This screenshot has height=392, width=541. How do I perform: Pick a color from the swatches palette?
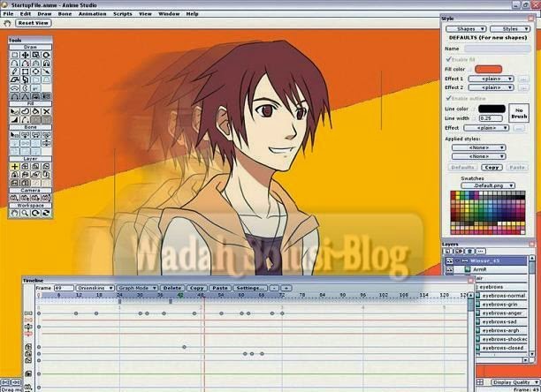coord(488,213)
